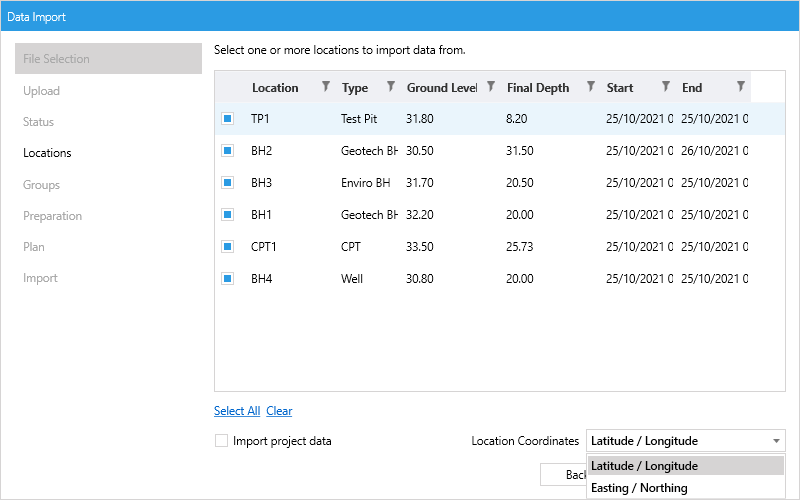The image size is (800, 500).
Task: Uncheck the TP1 location checkbox
Action: pyautogui.click(x=227, y=119)
